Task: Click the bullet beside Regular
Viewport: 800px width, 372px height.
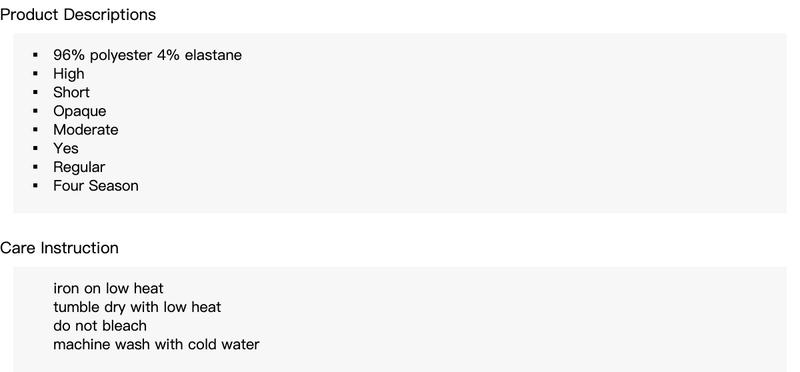Action: [x=35, y=167]
